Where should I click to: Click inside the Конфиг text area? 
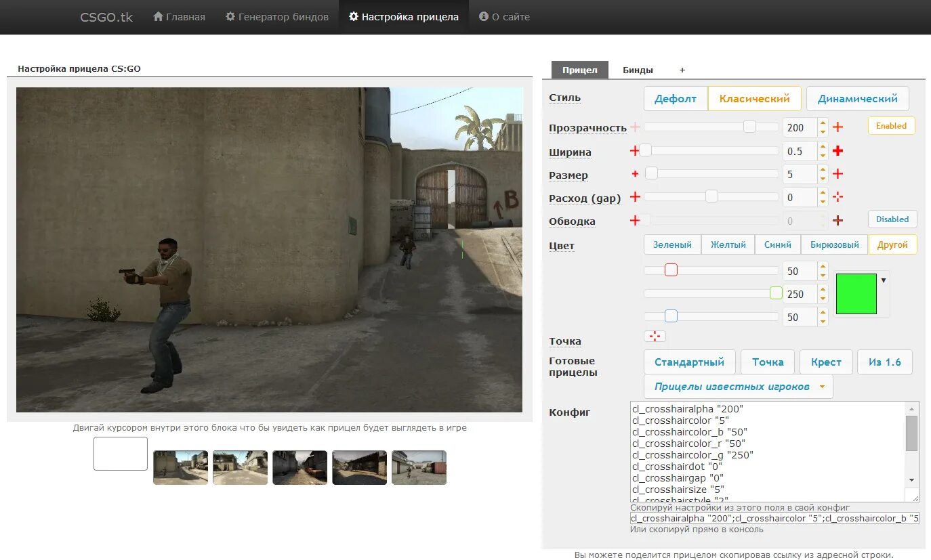pos(768,451)
